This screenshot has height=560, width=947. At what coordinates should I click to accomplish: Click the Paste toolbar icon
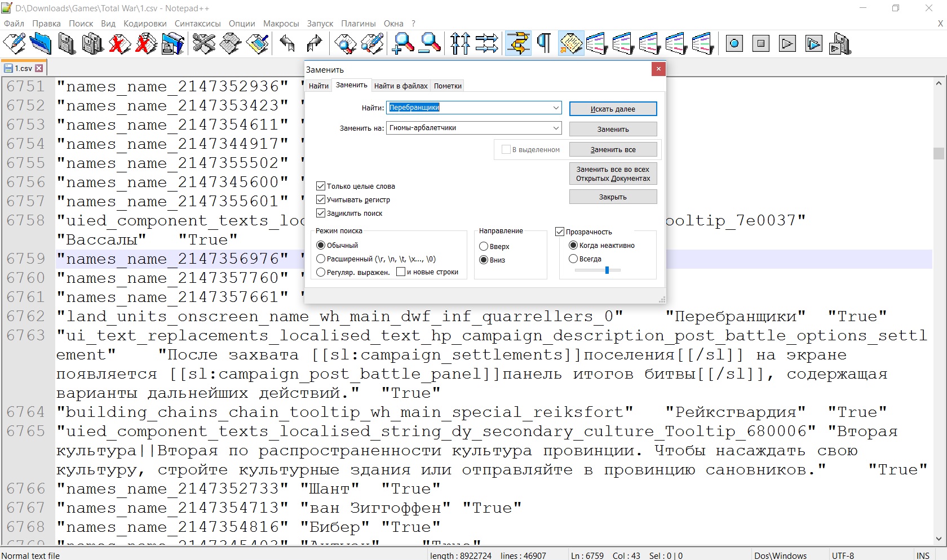(x=257, y=43)
